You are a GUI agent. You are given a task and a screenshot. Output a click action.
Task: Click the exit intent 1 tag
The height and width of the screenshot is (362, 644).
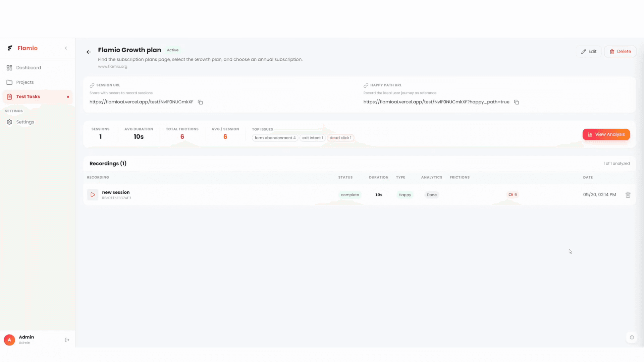coord(312,138)
